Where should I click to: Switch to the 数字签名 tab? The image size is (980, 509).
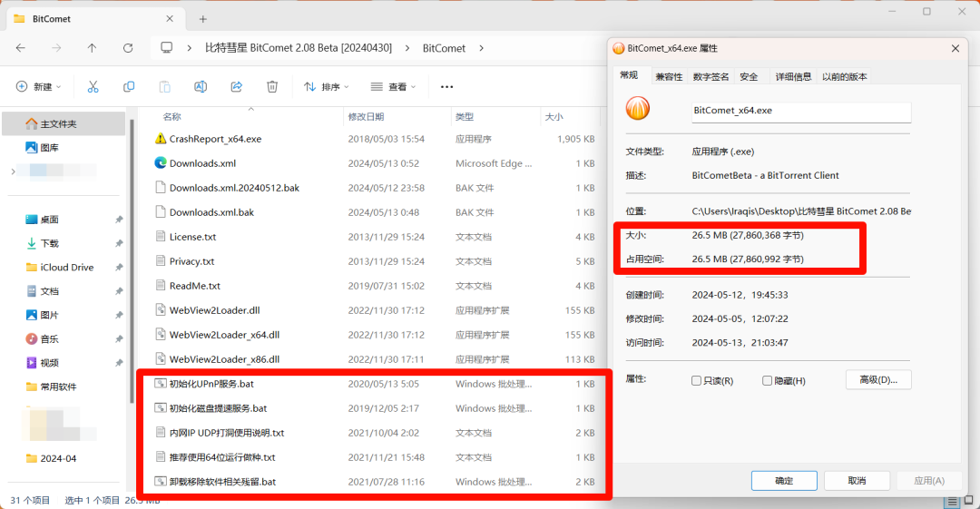point(710,77)
